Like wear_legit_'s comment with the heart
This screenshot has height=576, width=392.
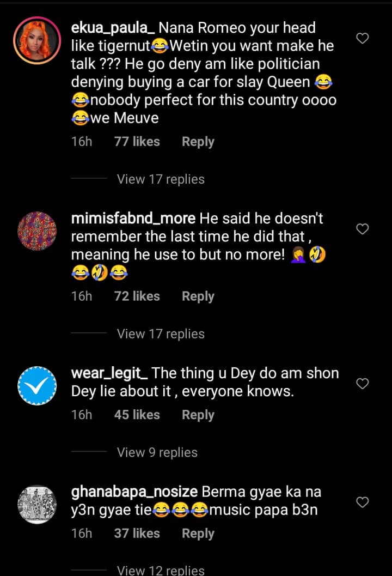coord(362,384)
